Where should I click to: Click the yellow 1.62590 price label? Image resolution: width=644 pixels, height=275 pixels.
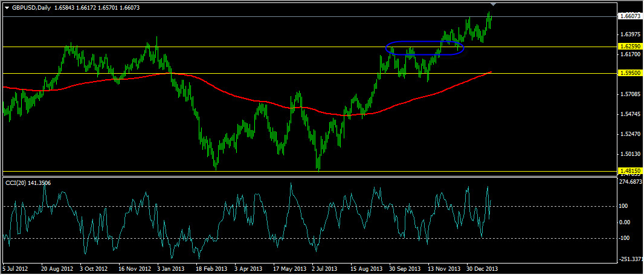(630, 47)
